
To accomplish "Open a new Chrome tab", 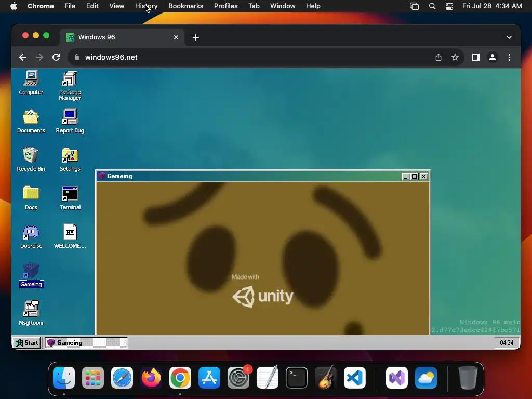I will pyautogui.click(x=196, y=37).
